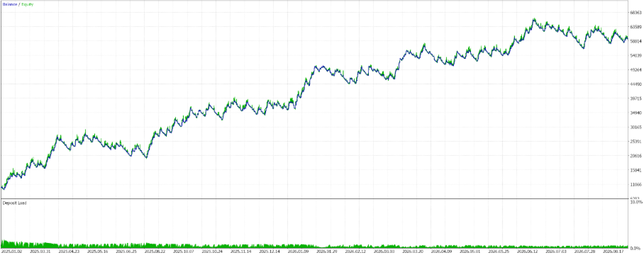Click the equity curve's highest peak
Viewport: 644px width, 255px height.
[x=534, y=19]
